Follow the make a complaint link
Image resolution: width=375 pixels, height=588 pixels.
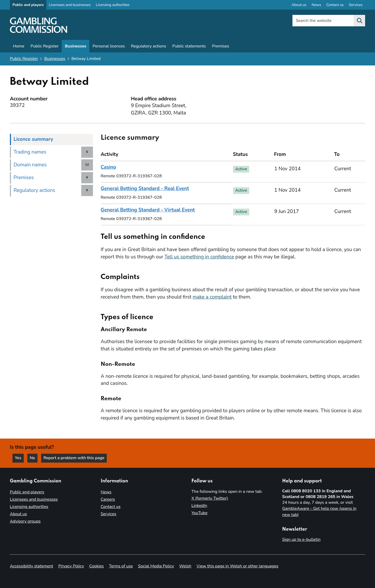click(212, 297)
